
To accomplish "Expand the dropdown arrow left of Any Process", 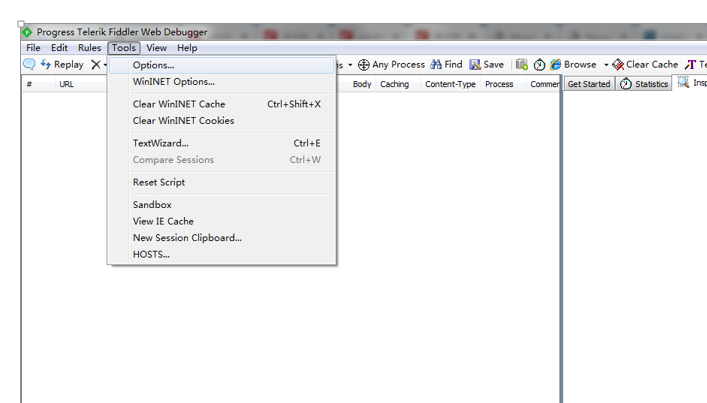I will 350,65.
